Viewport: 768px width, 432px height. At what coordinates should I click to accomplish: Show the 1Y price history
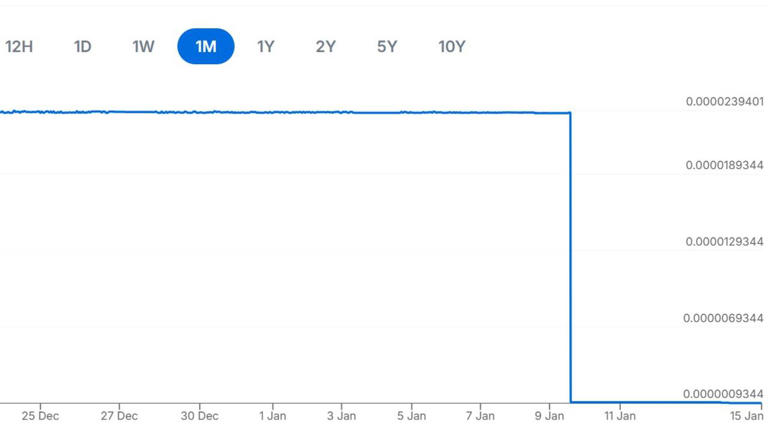pos(265,46)
